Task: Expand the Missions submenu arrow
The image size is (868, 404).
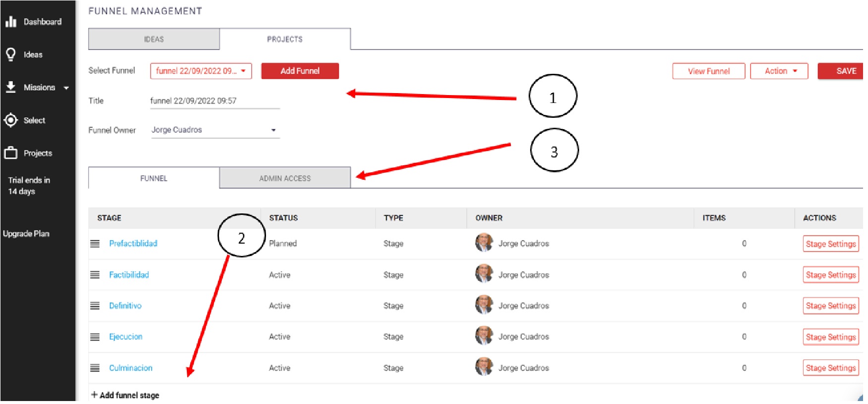Action: tap(66, 88)
